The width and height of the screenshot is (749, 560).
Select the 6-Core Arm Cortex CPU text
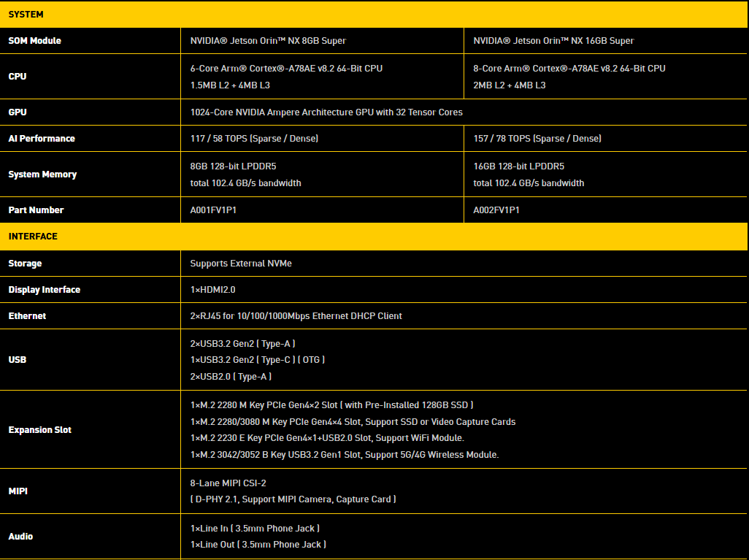[x=286, y=69]
